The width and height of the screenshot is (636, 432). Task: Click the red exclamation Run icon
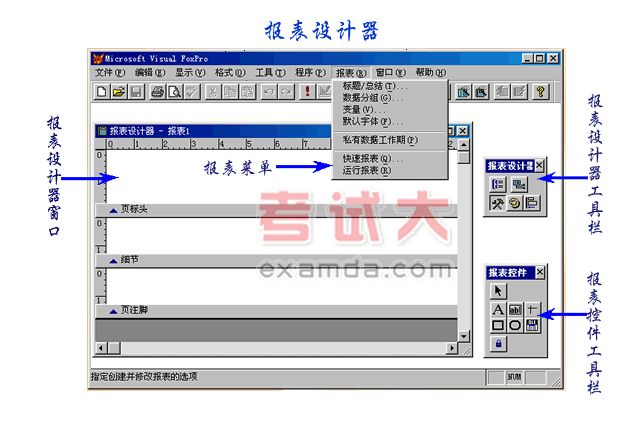pyautogui.click(x=307, y=92)
